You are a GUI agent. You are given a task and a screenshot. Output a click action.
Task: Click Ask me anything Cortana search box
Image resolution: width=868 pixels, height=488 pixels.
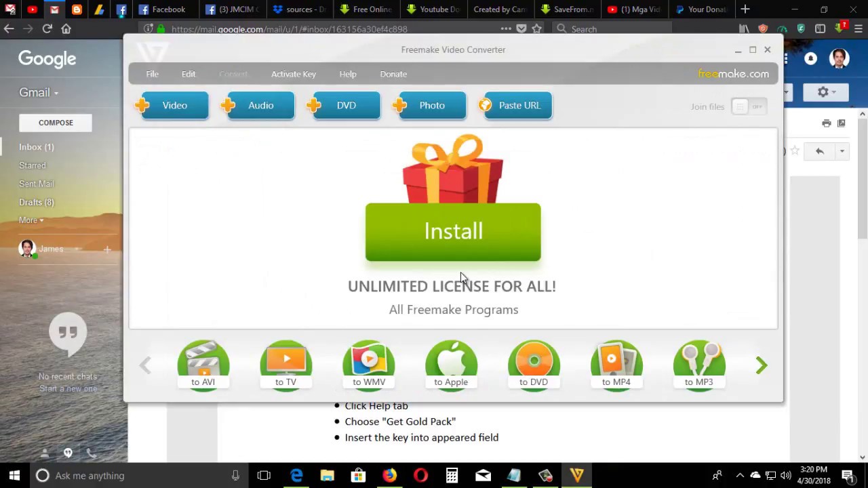pos(140,475)
